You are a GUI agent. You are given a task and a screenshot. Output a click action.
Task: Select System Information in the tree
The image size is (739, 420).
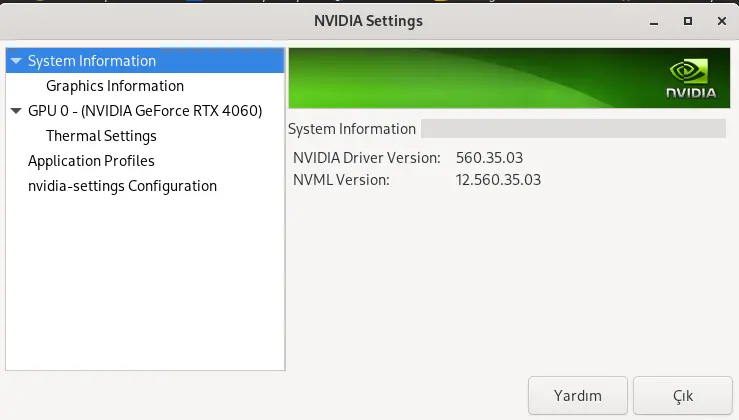(145, 61)
